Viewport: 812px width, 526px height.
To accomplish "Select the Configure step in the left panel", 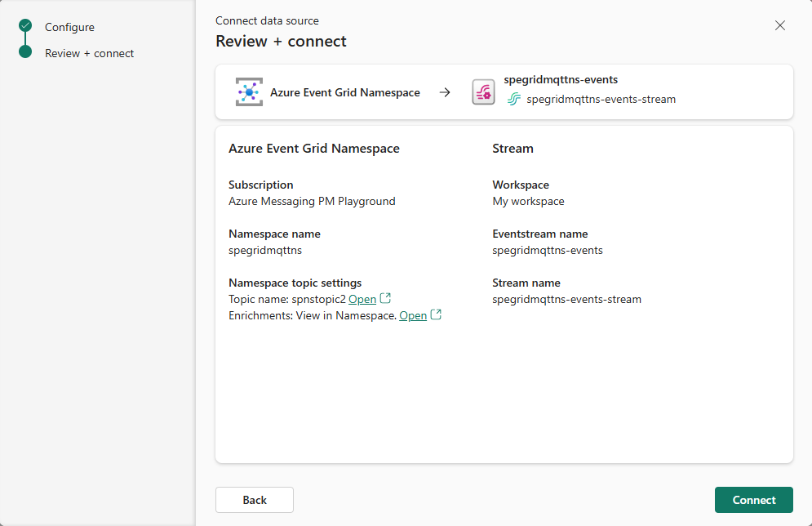I will point(69,27).
